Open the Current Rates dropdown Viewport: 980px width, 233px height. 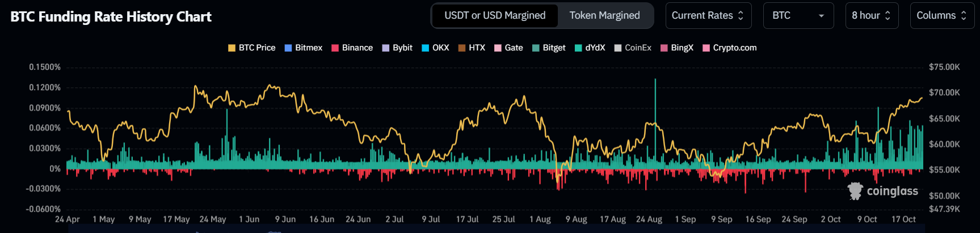coord(708,15)
